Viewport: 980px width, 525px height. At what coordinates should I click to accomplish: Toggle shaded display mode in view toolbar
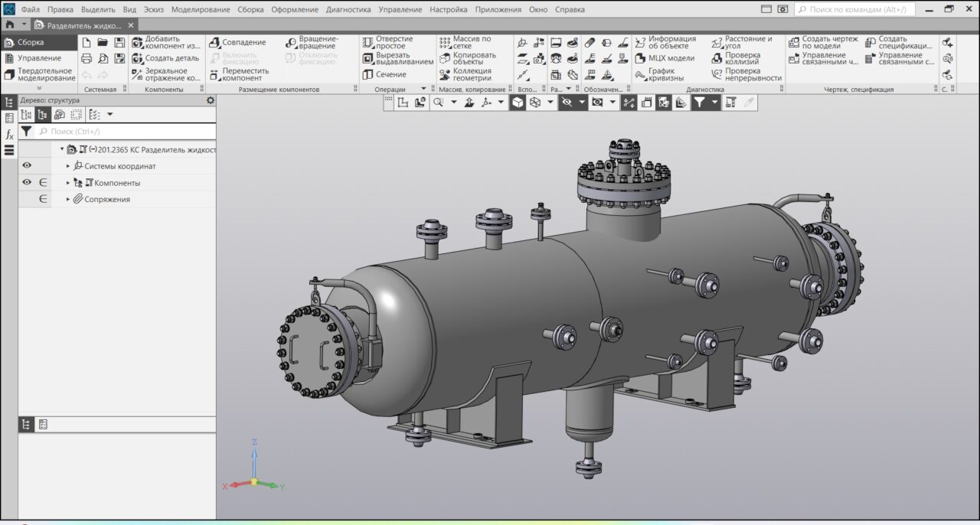[x=518, y=102]
